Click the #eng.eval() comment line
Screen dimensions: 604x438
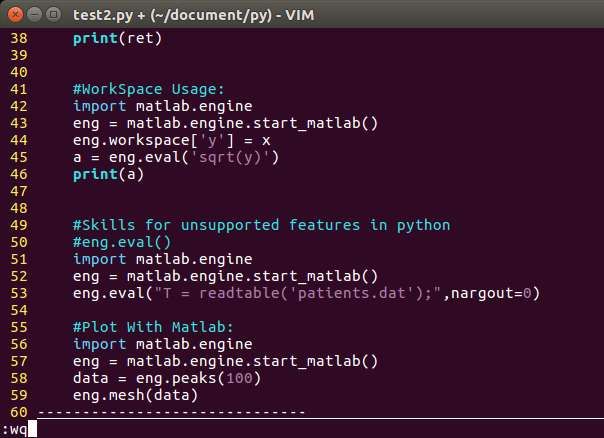122,242
